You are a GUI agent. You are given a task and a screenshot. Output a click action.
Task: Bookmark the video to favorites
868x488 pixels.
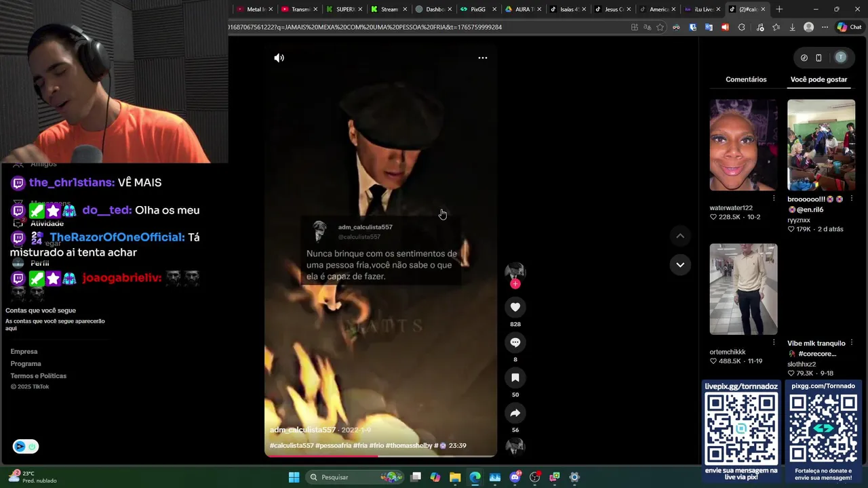coord(515,378)
